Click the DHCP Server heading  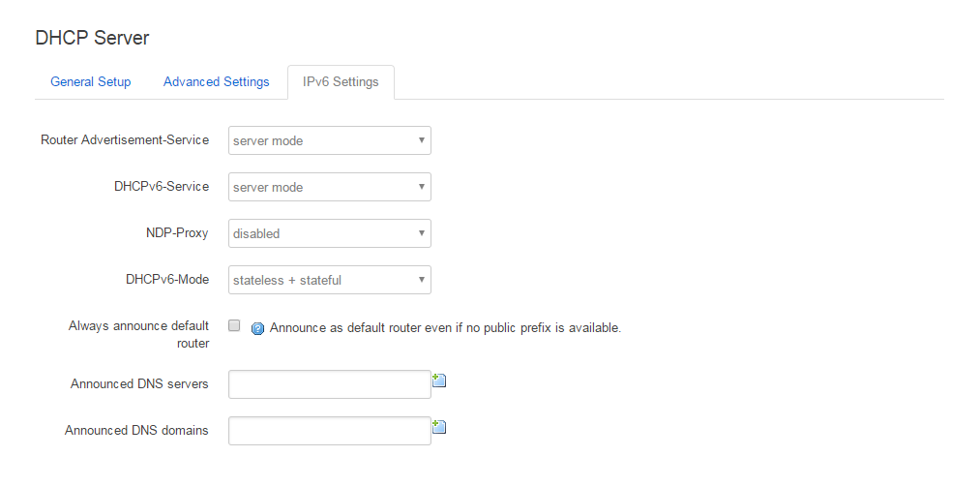92,38
